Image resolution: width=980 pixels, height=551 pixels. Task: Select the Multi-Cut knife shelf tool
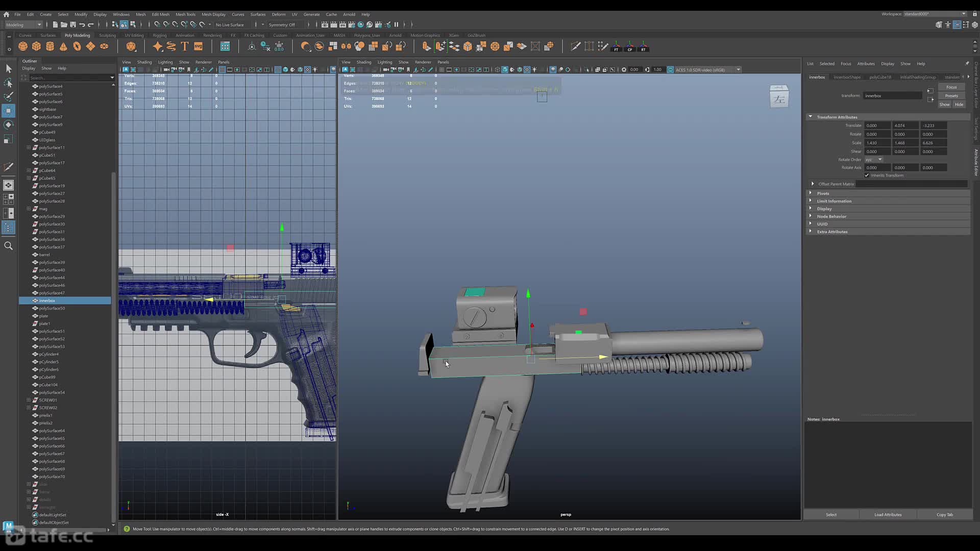pyautogui.click(x=575, y=46)
